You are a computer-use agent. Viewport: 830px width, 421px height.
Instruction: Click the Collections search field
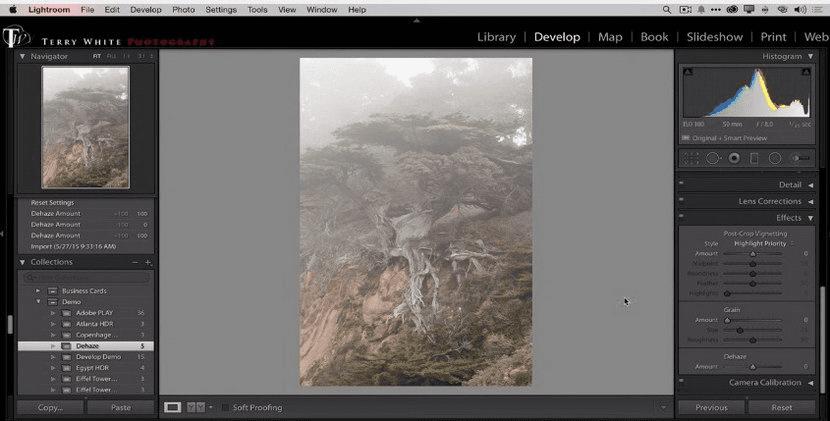point(86,277)
